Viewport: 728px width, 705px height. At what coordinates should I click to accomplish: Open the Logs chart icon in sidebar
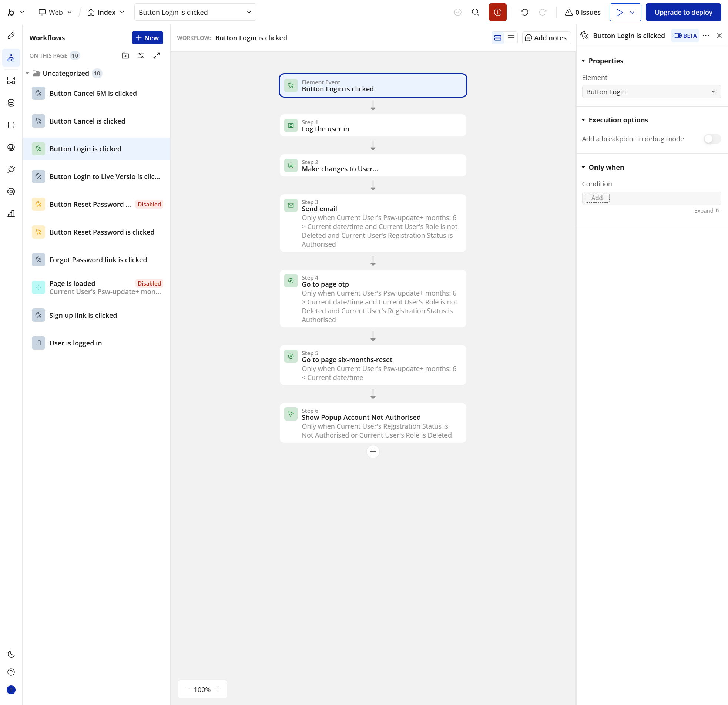(x=11, y=214)
